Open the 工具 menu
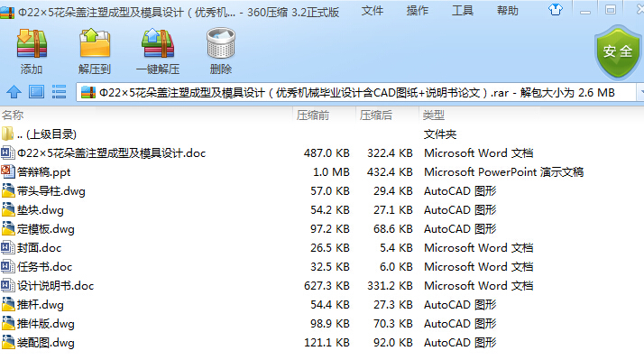 [463, 10]
